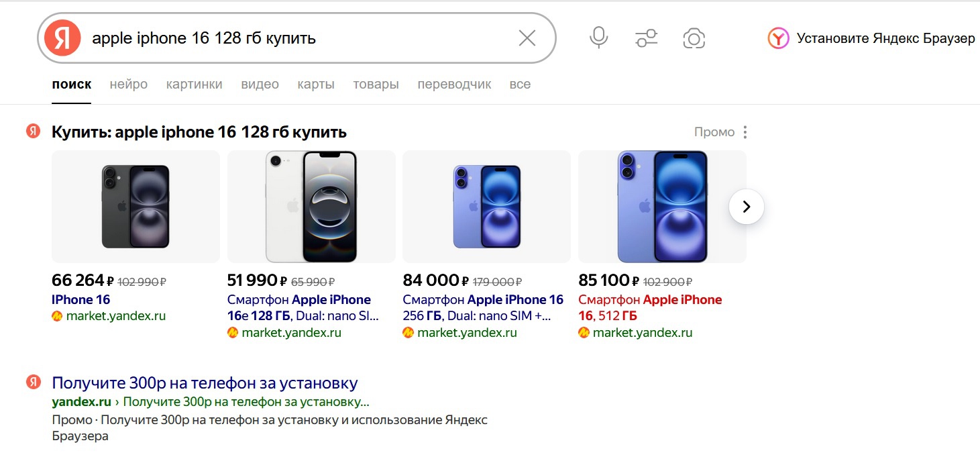This screenshot has width=980, height=461.
Task: Open the IPhone 16 product link
Action: 80,300
